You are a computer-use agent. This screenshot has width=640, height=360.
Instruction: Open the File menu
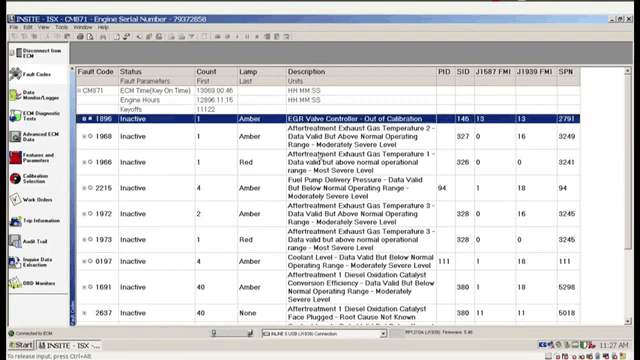click(13, 27)
